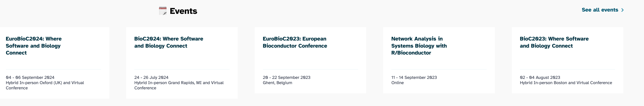Click the 24 - 26 July 2024 date
This screenshot has width=644, height=106.
(151, 77)
